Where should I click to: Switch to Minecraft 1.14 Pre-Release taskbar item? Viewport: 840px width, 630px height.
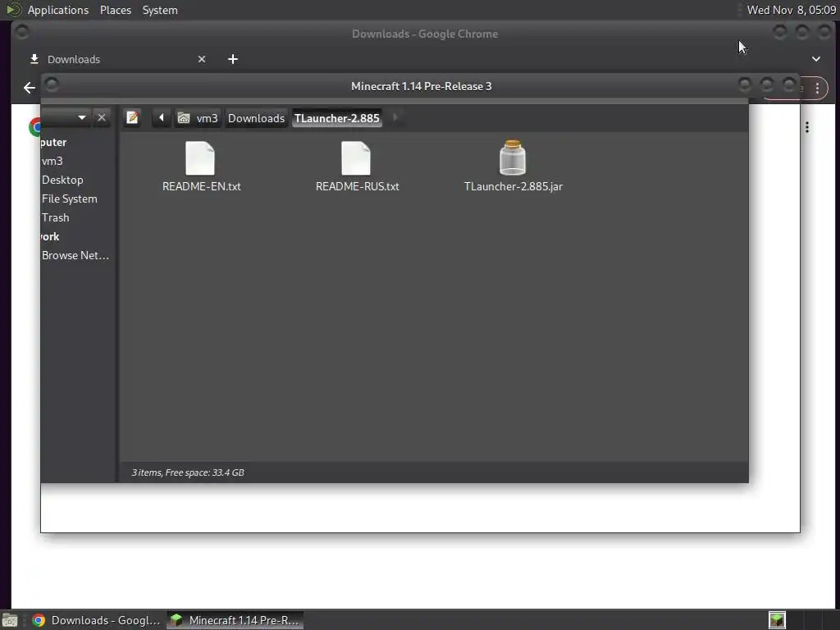(235, 620)
